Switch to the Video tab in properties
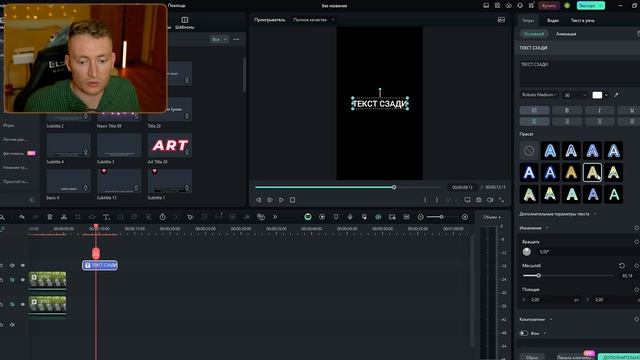640x360 pixels. point(553,20)
